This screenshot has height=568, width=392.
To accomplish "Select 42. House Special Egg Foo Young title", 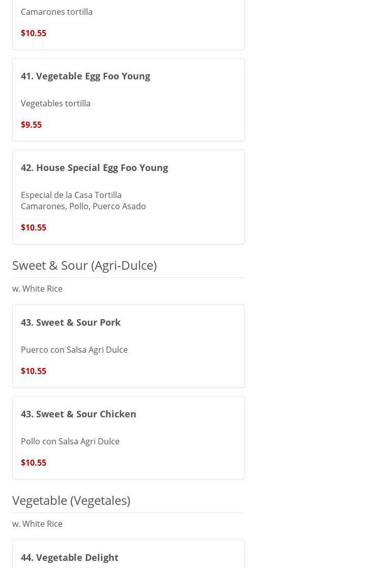I will tap(94, 167).
